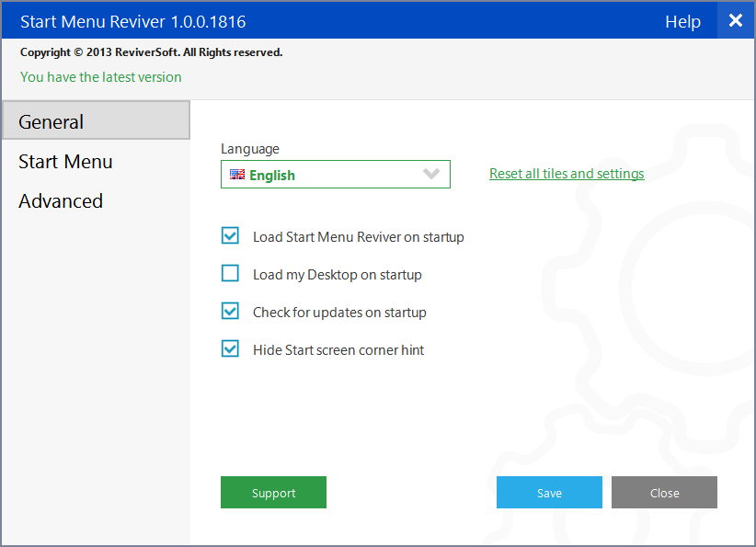The height and width of the screenshot is (547, 756).
Task: Toggle Check for updates on startup
Action: [x=230, y=311]
